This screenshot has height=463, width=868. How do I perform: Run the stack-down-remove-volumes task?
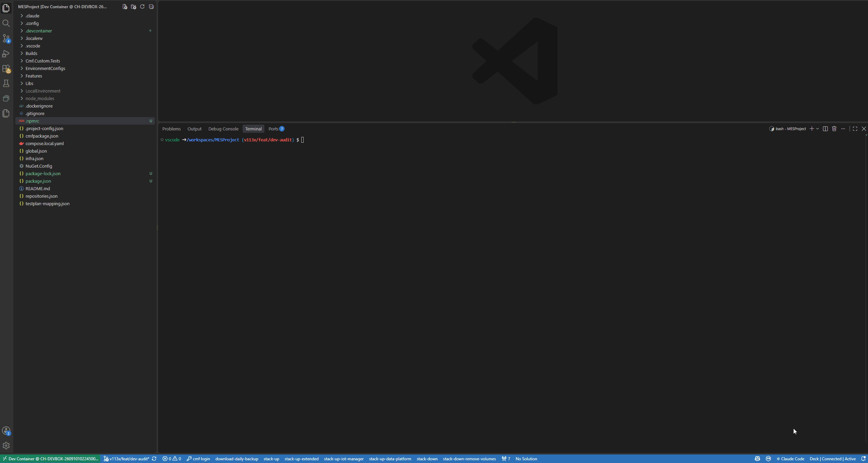point(469,459)
